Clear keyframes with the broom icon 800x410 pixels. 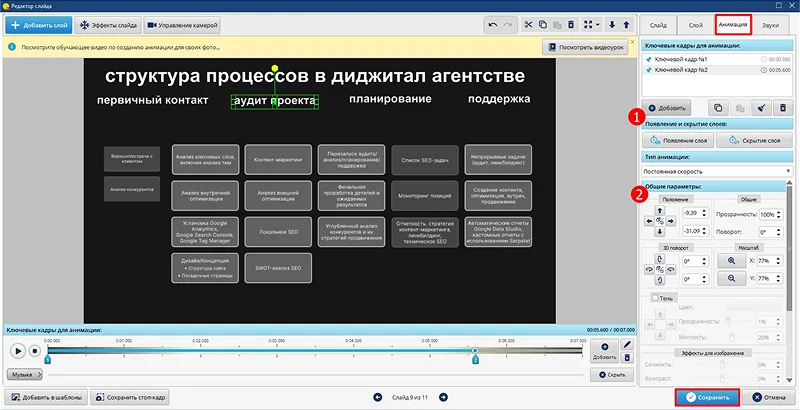point(761,108)
